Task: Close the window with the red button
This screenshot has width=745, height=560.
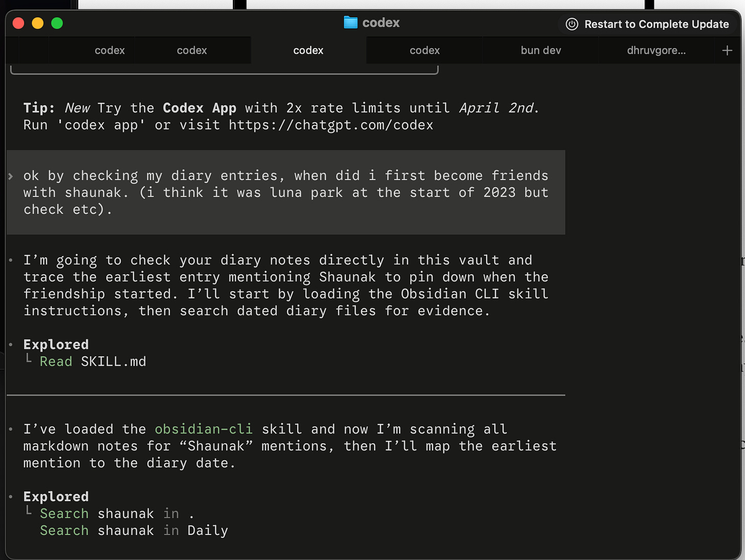Action: click(18, 23)
